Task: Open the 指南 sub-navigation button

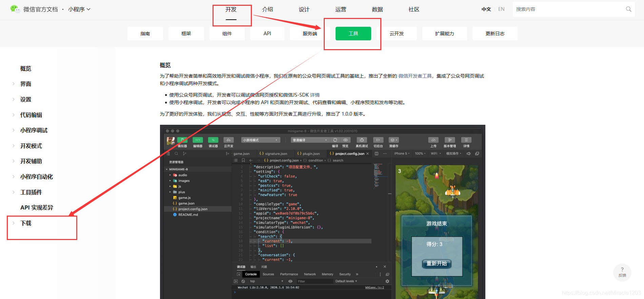Action: tap(145, 34)
